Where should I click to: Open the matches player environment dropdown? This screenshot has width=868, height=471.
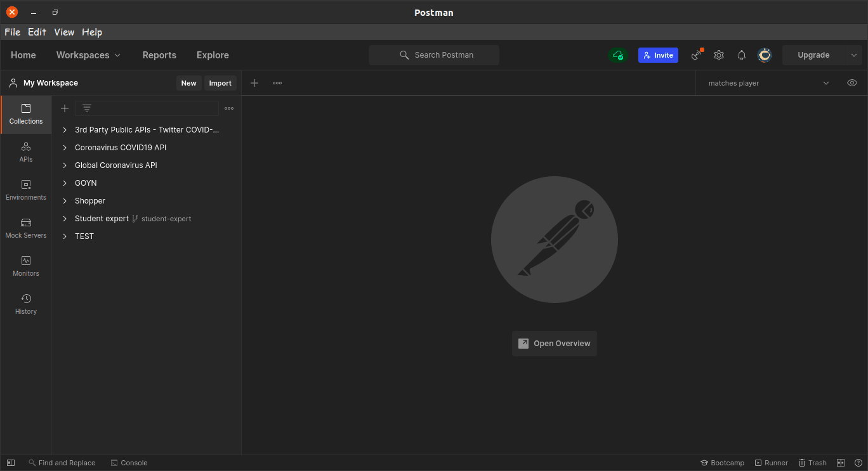click(x=768, y=83)
